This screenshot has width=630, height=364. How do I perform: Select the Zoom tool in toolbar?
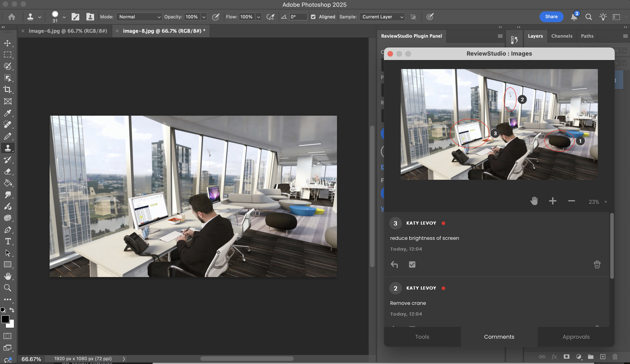click(7, 288)
